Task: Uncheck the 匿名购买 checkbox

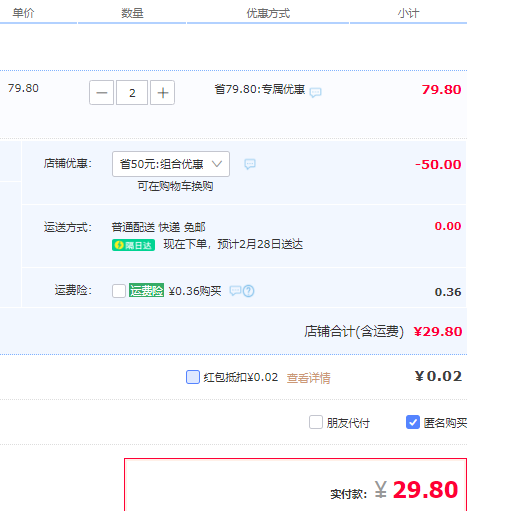Action: [413, 422]
